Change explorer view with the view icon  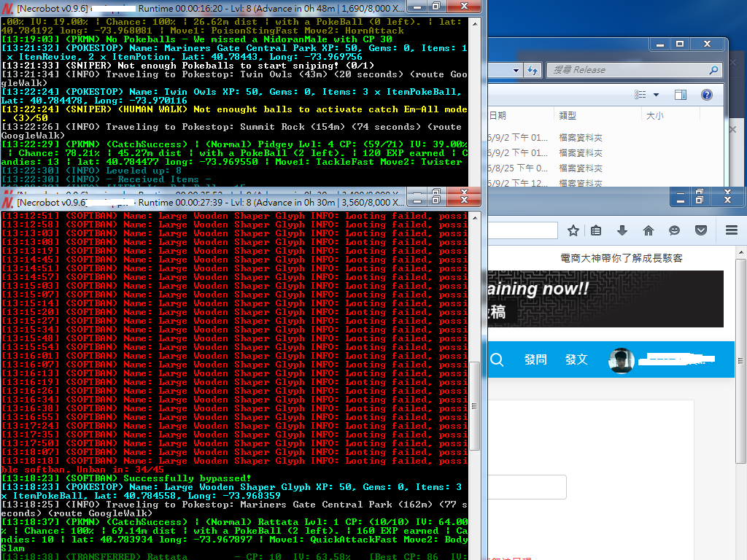[x=640, y=95]
